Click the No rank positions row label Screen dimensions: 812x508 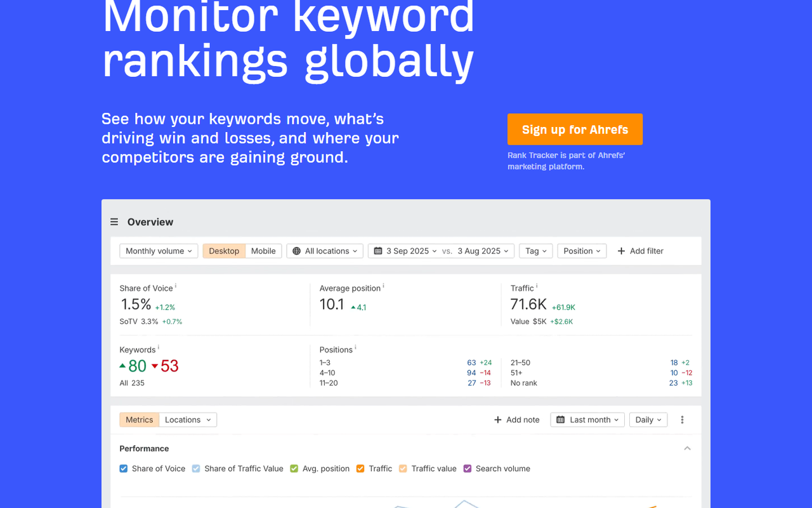[x=524, y=383]
